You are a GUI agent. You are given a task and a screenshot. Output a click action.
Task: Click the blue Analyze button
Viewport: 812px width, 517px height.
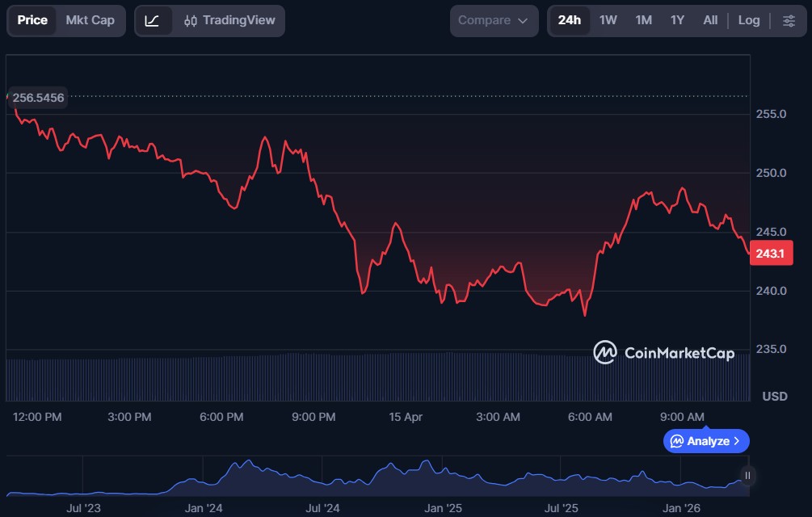[x=706, y=441]
